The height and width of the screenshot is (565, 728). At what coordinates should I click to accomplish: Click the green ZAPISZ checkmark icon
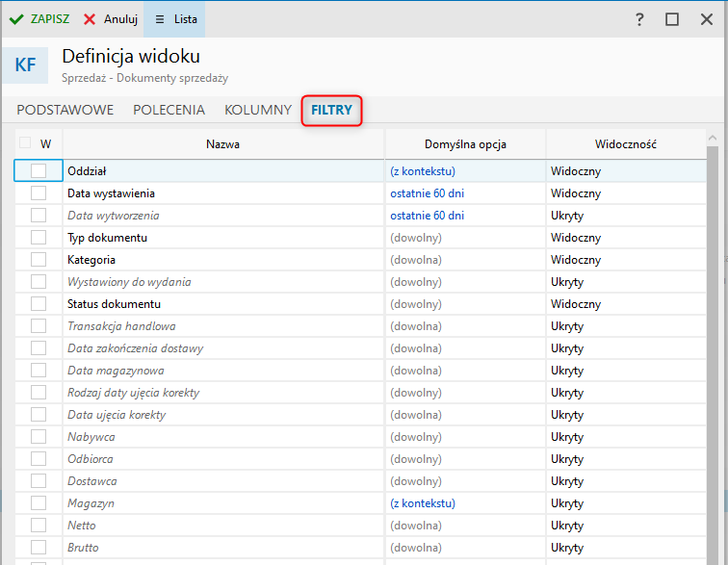pyautogui.click(x=16, y=19)
